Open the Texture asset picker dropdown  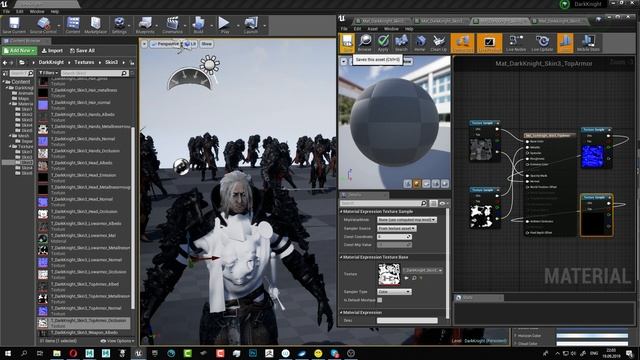tap(422, 270)
